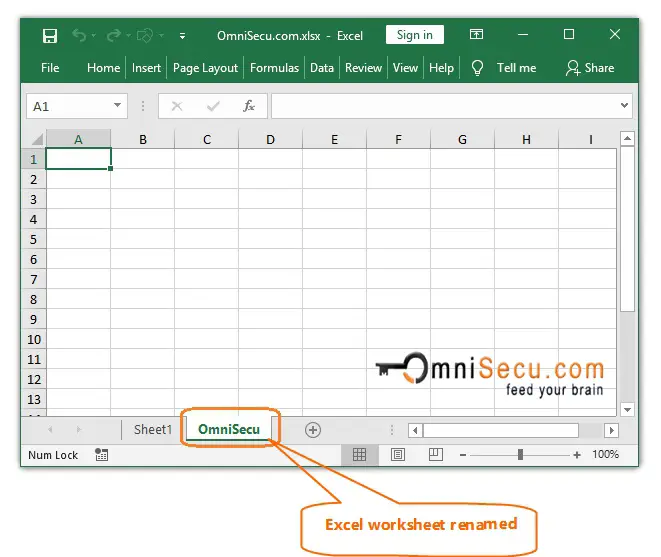This screenshot has height=557, width=661.
Task: Click the Tell me search text
Action: tap(516, 68)
